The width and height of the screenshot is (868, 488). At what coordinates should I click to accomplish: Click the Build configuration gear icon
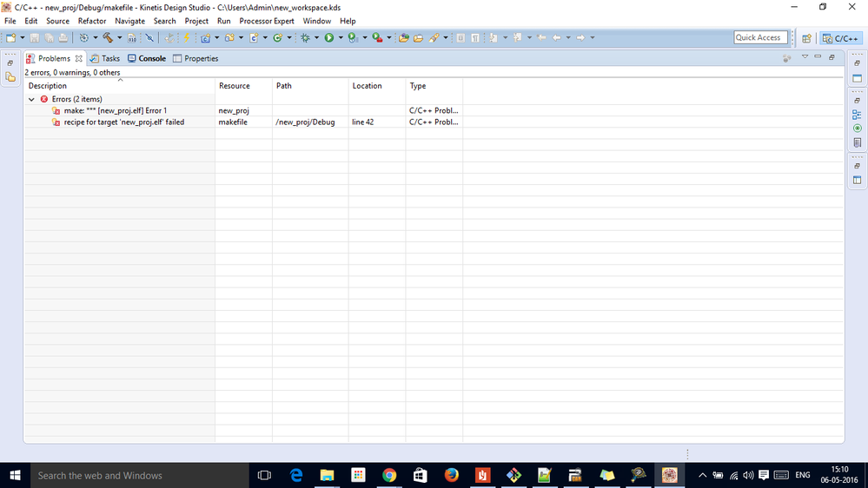click(83, 37)
